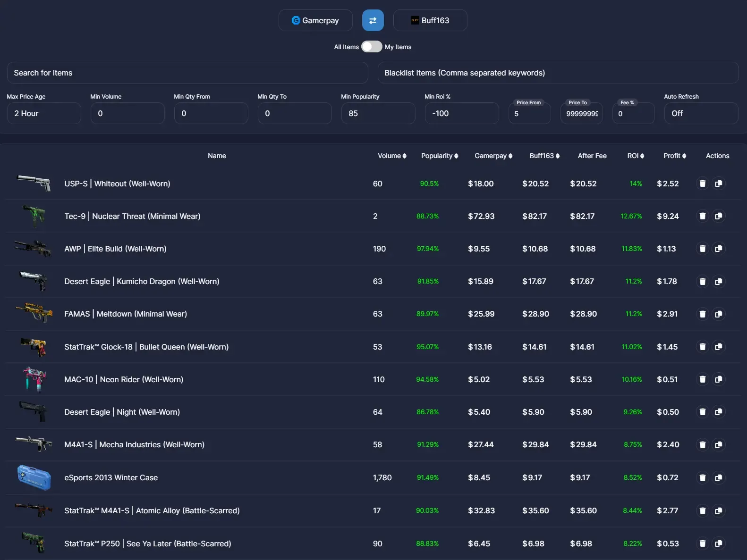Edit the Fee % field
This screenshot has height=560, width=747.
[x=633, y=113]
